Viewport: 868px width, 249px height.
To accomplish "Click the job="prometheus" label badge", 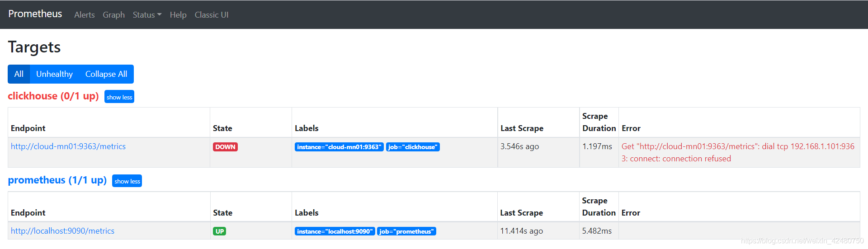I will click(x=406, y=231).
